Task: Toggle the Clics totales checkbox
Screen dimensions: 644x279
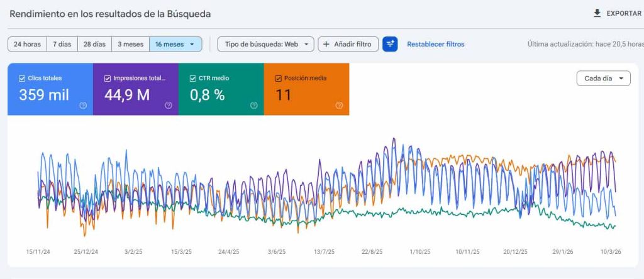Action: pos(21,79)
